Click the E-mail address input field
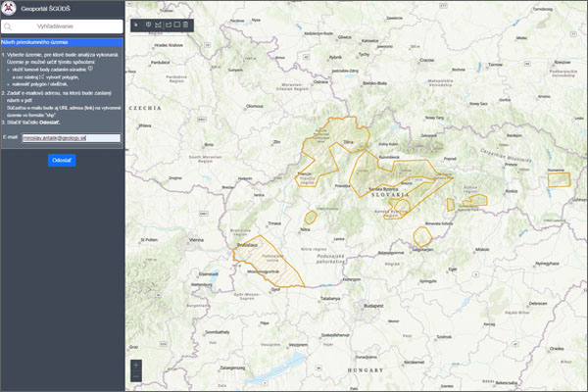588x392 pixels. [71, 137]
